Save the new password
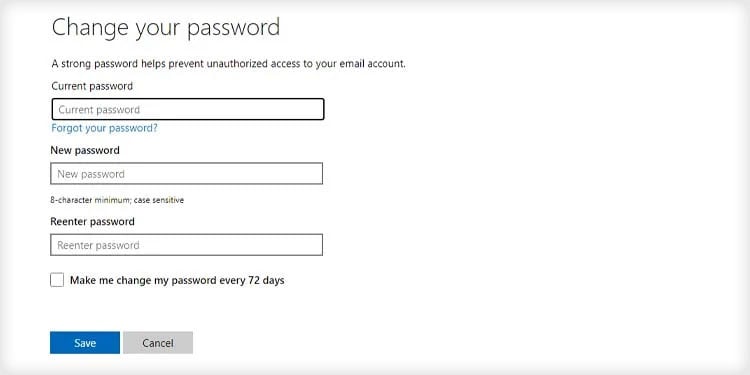The image size is (750, 375). 85,342
